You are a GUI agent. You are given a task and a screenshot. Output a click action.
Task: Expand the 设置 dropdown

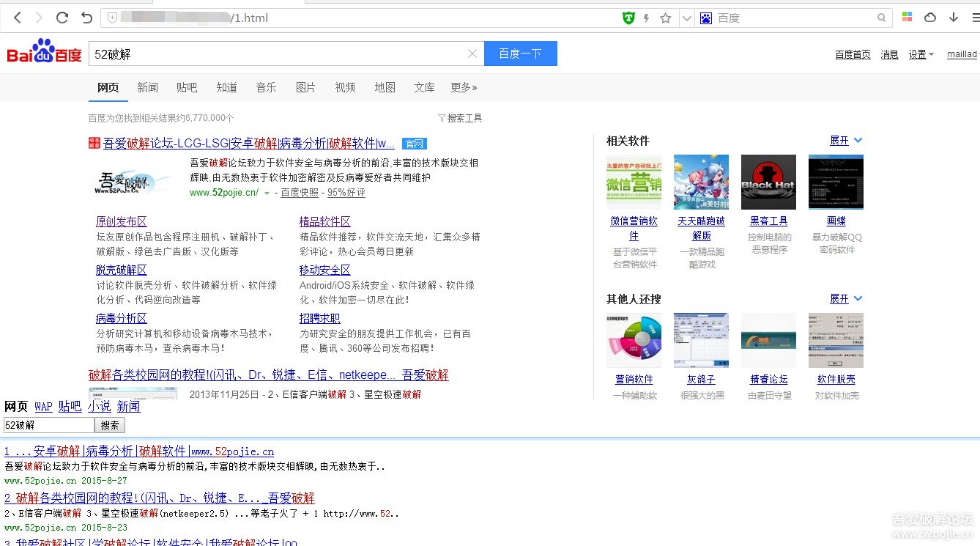[921, 54]
